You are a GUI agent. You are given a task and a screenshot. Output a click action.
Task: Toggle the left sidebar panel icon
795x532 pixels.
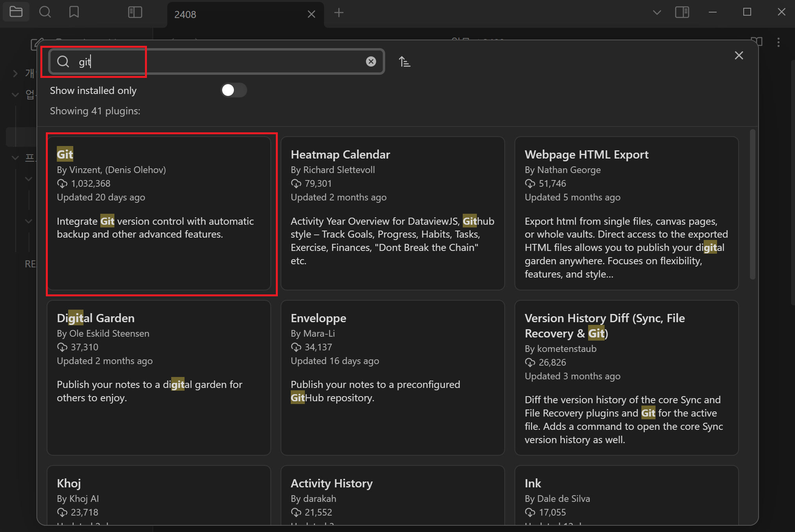[x=135, y=12]
